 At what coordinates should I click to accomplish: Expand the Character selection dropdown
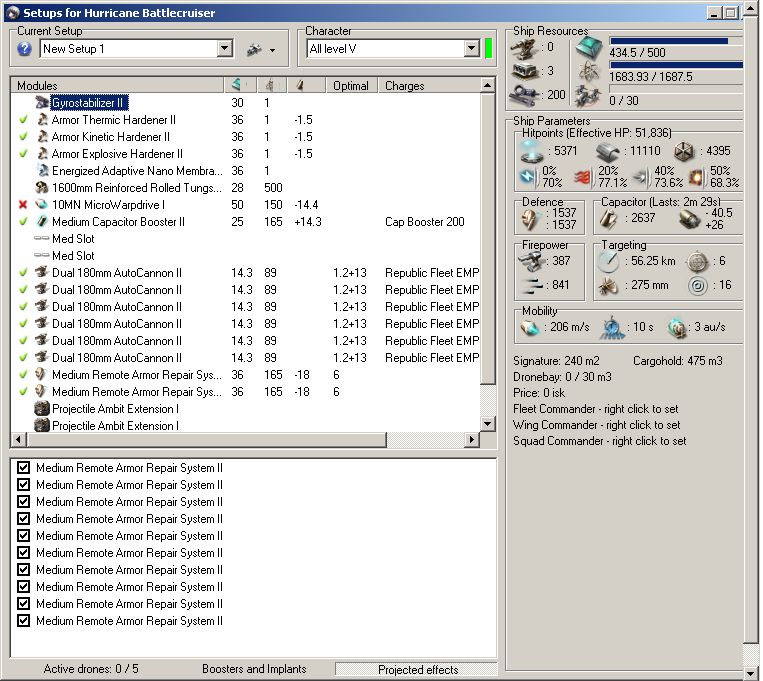pos(471,49)
